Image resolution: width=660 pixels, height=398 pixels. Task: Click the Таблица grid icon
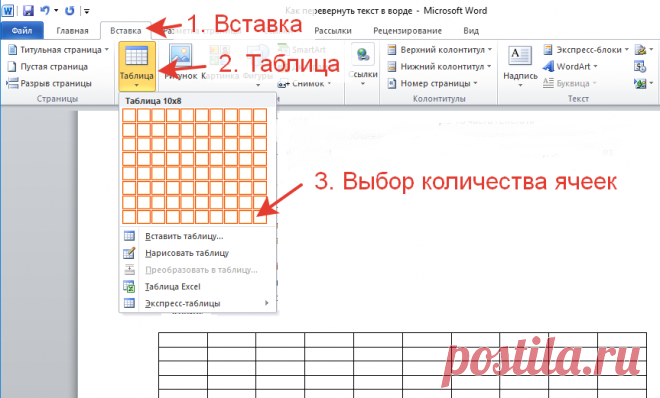137,56
